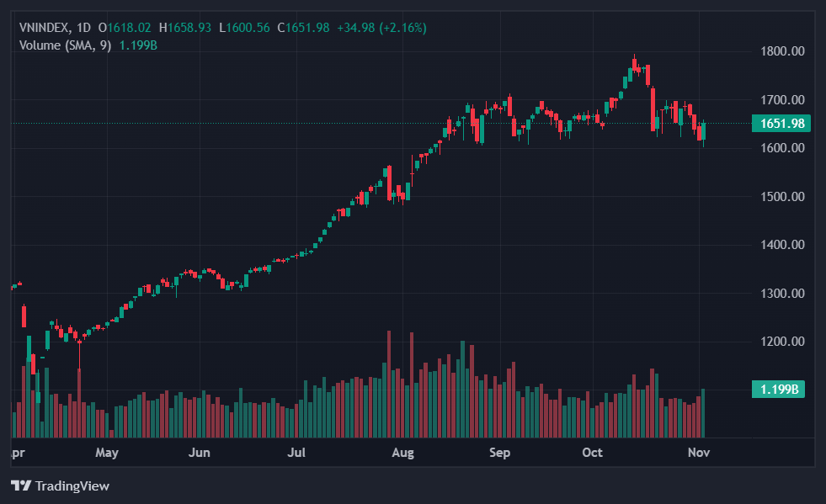
Task: Click the Oct label on time axis
Action: [593, 453]
